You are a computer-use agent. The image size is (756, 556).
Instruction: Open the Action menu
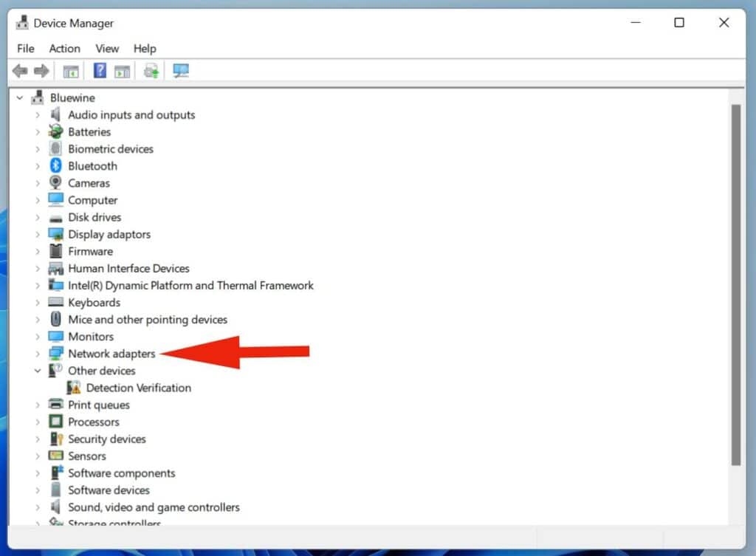64,48
